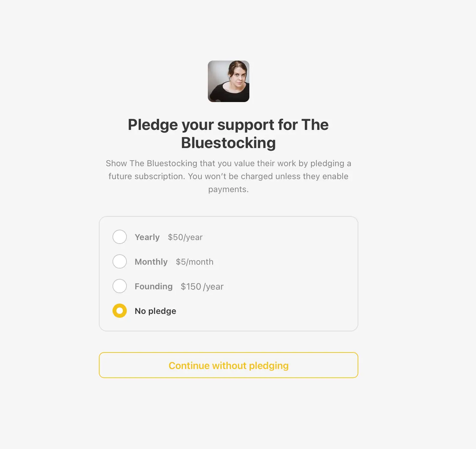The height and width of the screenshot is (449, 476).
Task: Click the $5/month price text
Action: pyautogui.click(x=195, y=262)
